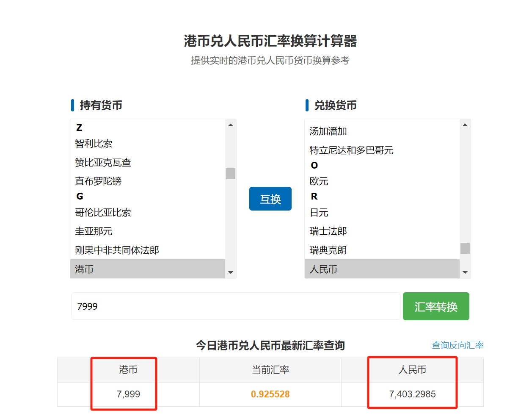Click the left currency list scrollbar thumb
Screen dimensions: 532x416
point(231,174)
